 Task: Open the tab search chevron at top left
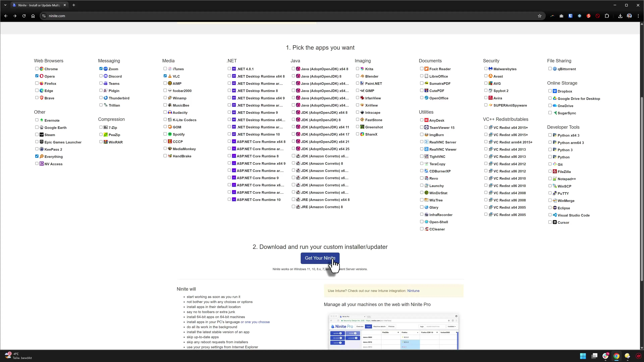click(5, 5)
